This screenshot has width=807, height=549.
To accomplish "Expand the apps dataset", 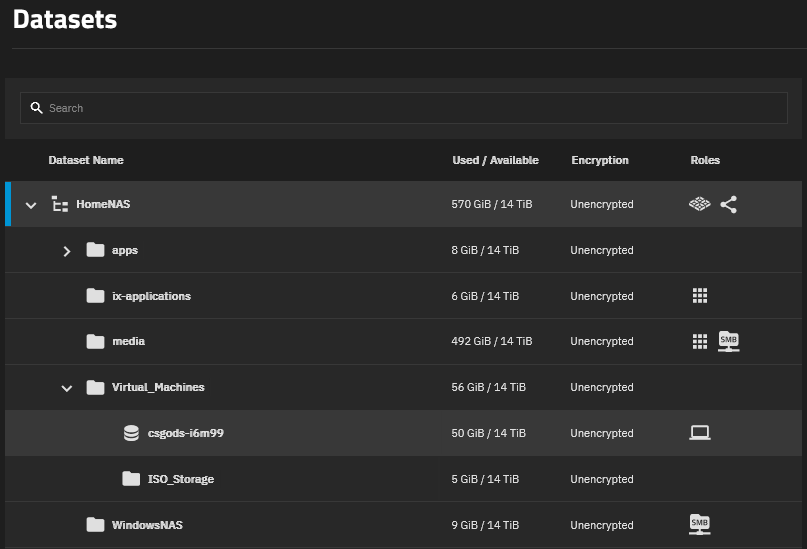I will 67,251.
